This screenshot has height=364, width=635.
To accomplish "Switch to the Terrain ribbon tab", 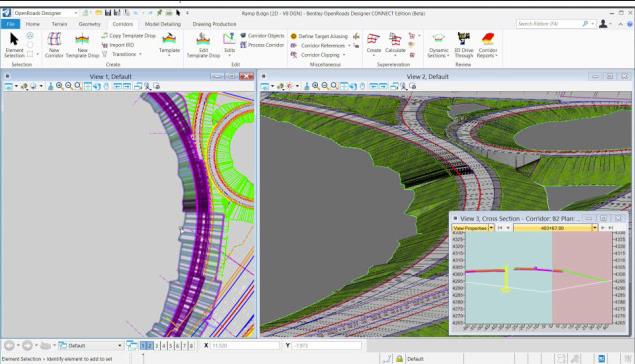I will pyautogui.click(x=59, y=24).
